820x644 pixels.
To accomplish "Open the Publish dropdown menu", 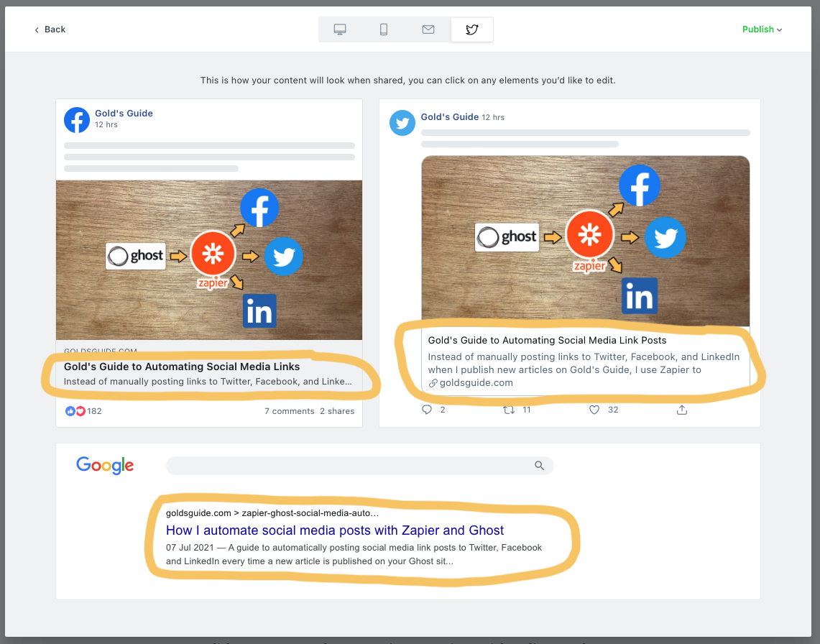I will (x=762, y=29).
